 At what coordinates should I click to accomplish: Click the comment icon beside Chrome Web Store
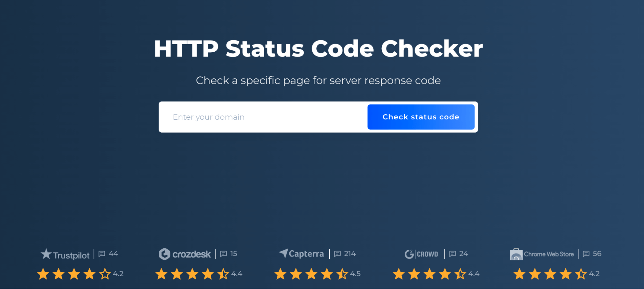[585, 254]
